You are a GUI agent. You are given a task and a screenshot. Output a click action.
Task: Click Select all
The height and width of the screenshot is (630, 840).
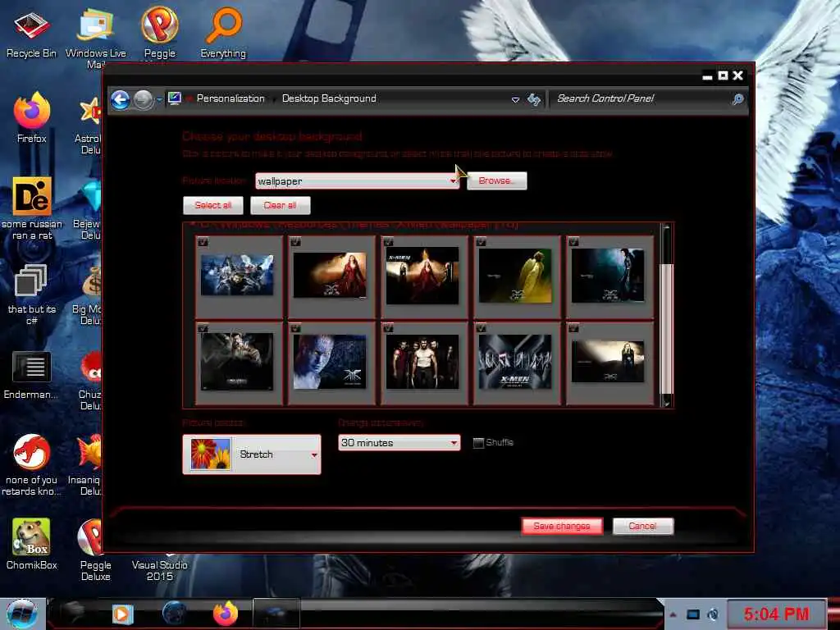coord(212,205)
